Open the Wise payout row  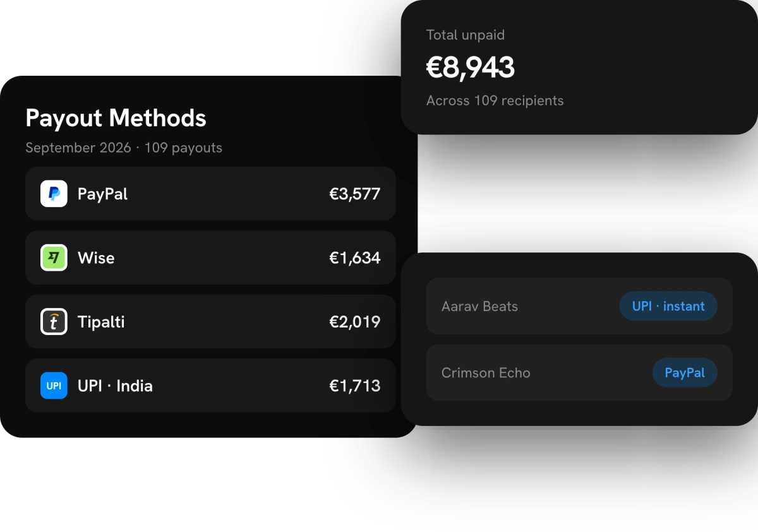coord(210,257)
